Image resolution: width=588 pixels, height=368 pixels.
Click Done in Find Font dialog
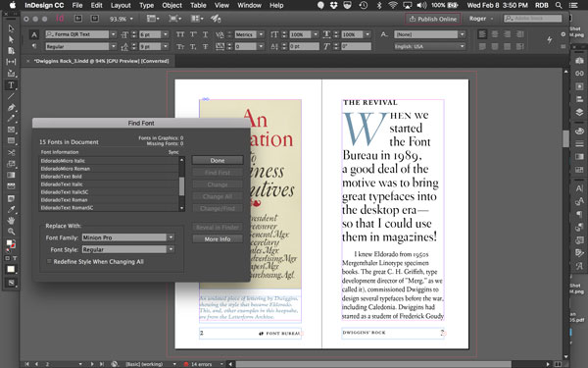point(218,160)
